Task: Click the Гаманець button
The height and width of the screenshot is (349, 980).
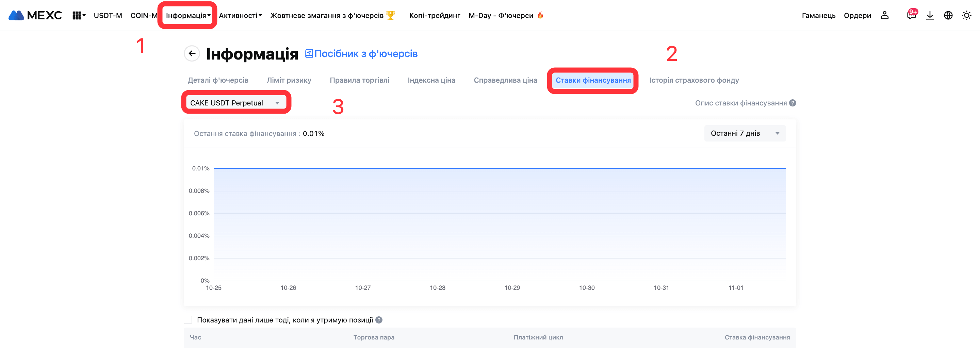Action: point(818,16)
